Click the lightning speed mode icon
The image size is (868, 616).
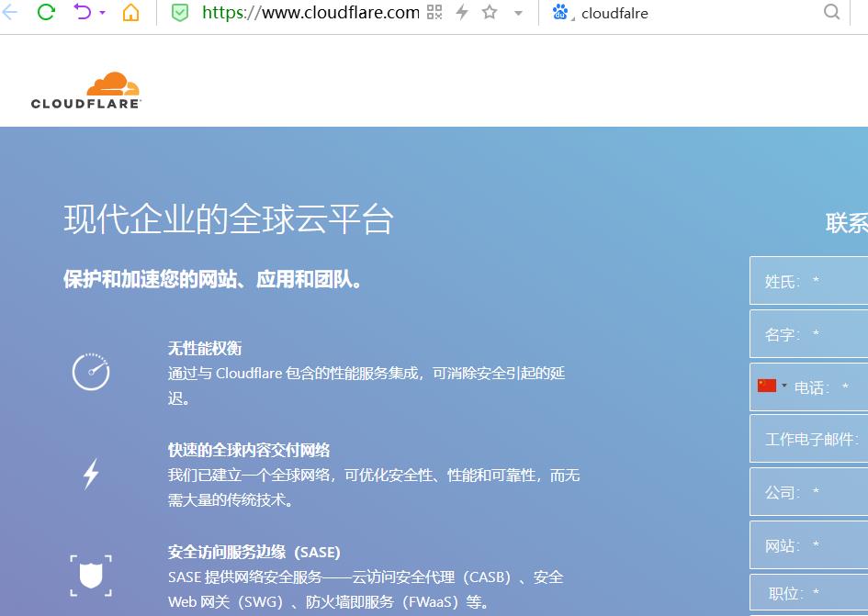pos(462,12)
